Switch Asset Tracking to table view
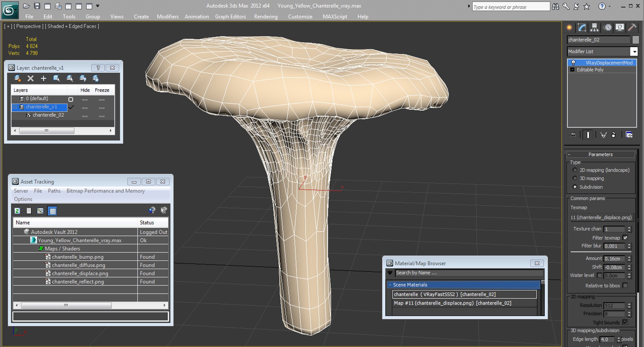The width and height of the screenshot is (644, 347). coord(53,211)
